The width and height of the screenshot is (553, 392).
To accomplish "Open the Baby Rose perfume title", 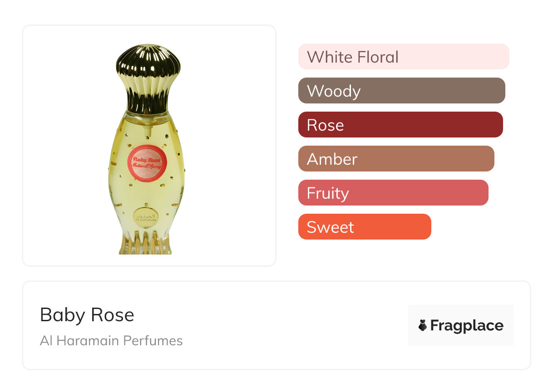I will 87,314.
